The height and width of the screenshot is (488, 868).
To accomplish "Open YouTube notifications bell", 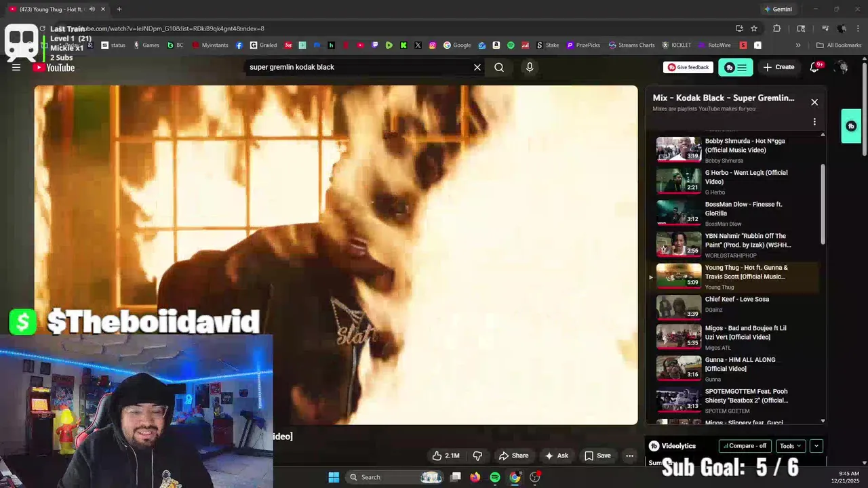I will coord(815,67).
